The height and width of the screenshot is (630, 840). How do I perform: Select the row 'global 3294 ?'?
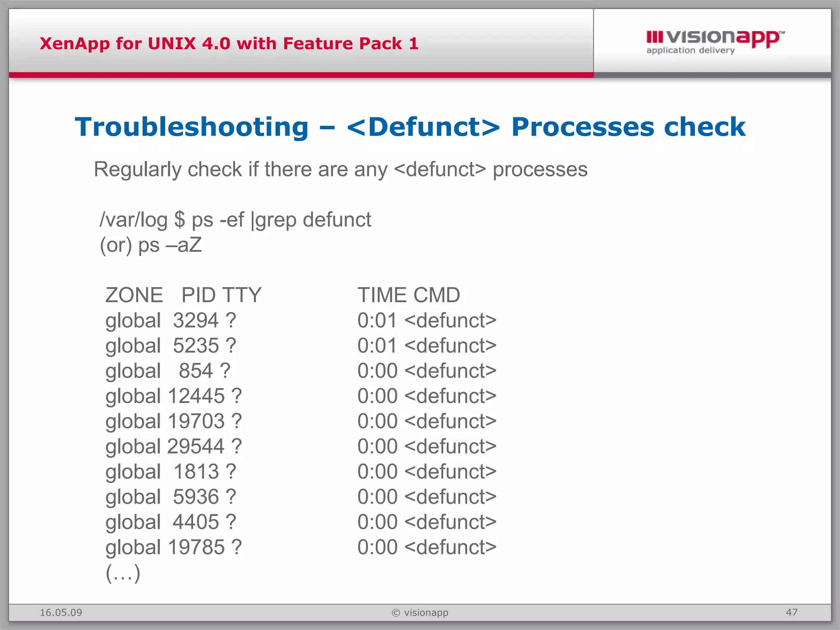coord(171,320)
